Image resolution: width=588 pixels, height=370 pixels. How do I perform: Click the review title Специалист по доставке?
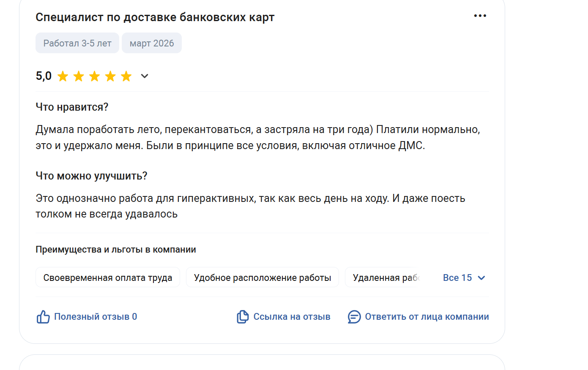(155, 17)
